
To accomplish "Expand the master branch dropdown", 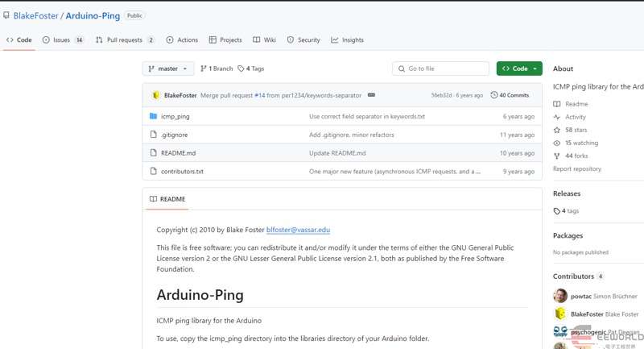I will coord(168,69).
